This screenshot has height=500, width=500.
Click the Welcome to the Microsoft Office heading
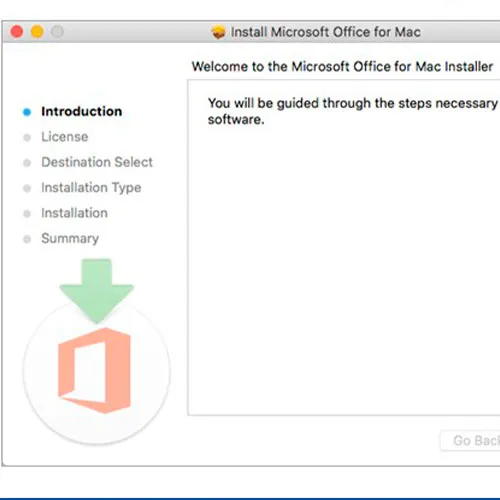coord(342,66)
